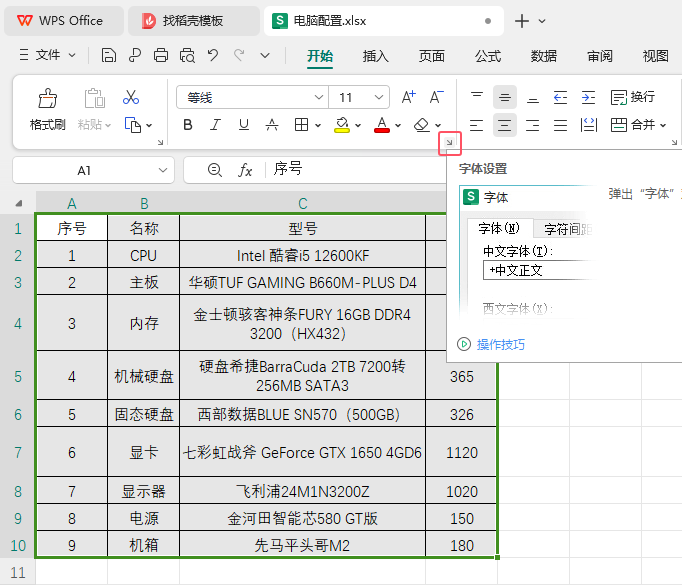Screen dimensions: 682x585
Task: Open the font settings dialog launcher
Action: pyautogui.click(x=449, y=142)
